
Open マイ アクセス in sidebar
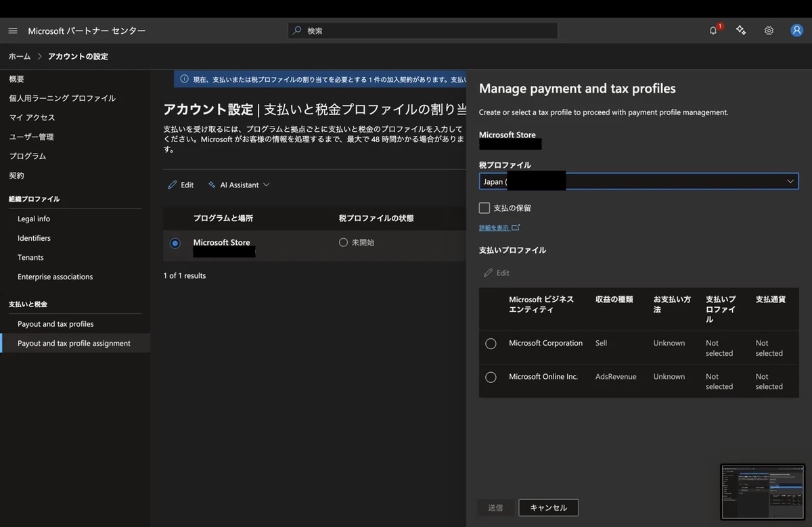32,117
